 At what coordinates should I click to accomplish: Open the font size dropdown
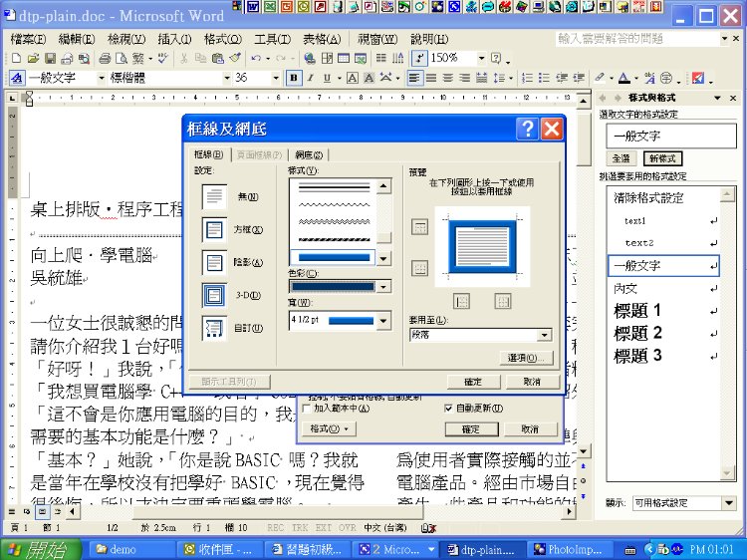275,78
